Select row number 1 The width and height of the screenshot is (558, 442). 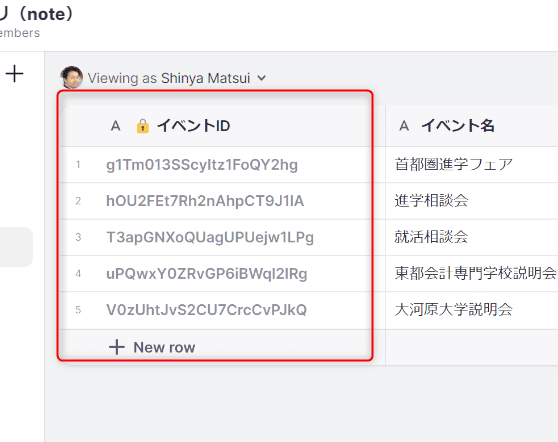pyautogui.click(x=78, y=165)
